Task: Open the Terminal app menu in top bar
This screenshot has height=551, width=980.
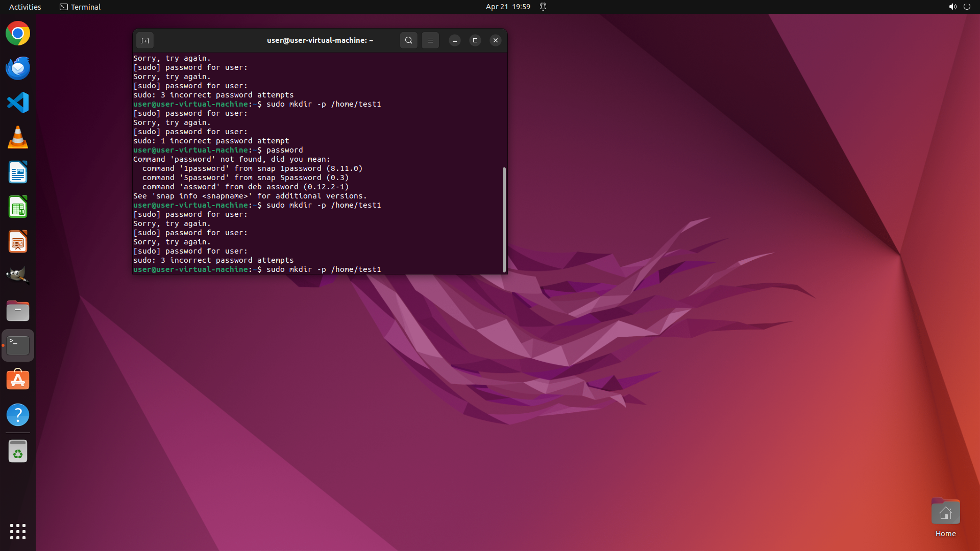Action: [80, 7]
